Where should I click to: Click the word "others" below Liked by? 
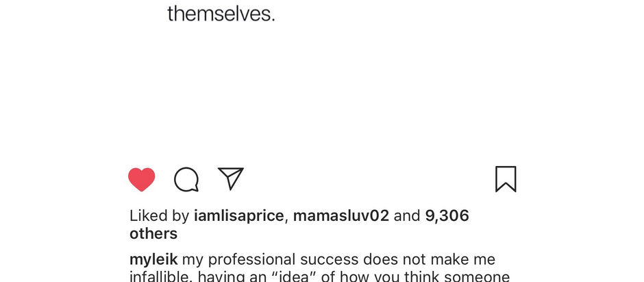pos(153,233)
